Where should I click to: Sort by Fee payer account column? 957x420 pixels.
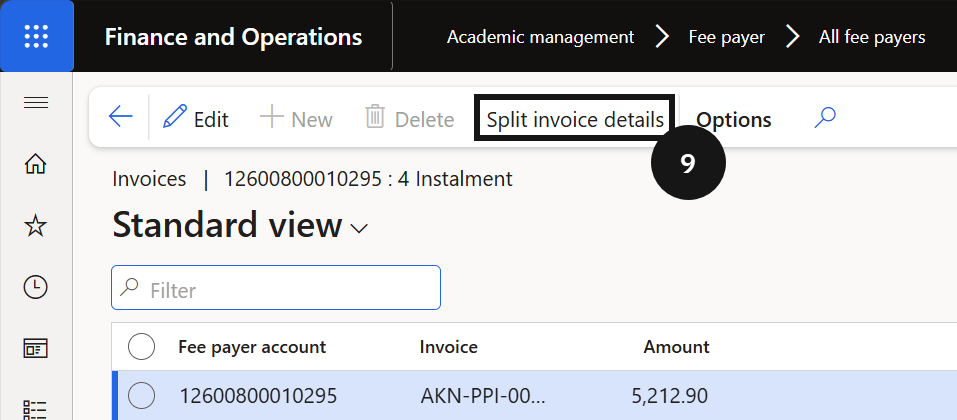coord(252,347)
